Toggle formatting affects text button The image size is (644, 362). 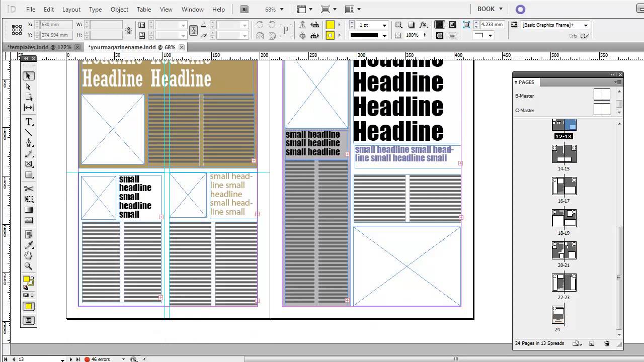coord(32,295)
